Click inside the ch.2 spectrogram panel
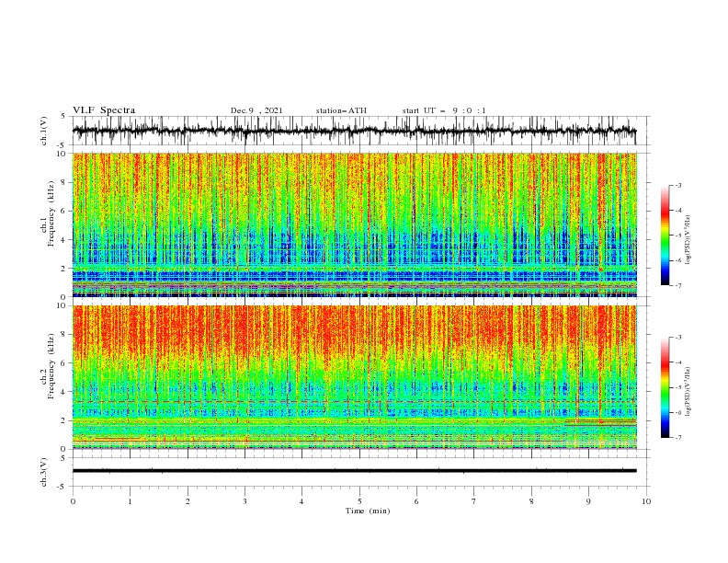The width and height of the screenshot is (728, 563). [x=355, y=377]
